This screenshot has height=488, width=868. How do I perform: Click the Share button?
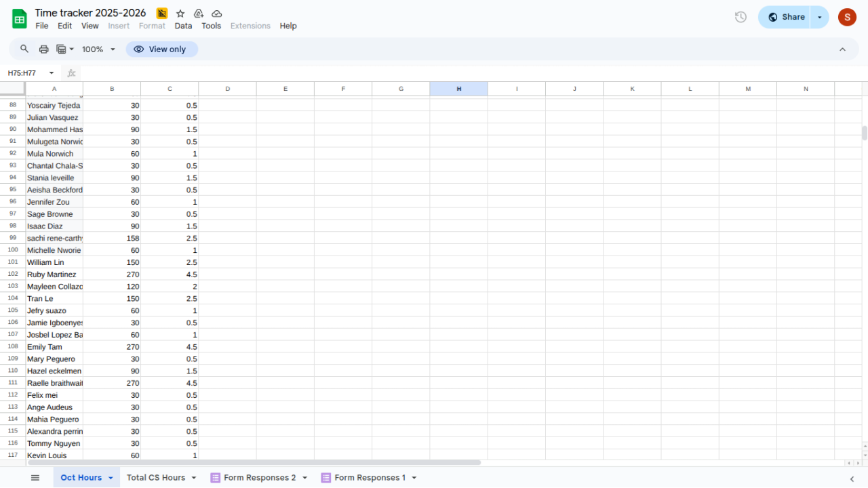click(786, 17)
